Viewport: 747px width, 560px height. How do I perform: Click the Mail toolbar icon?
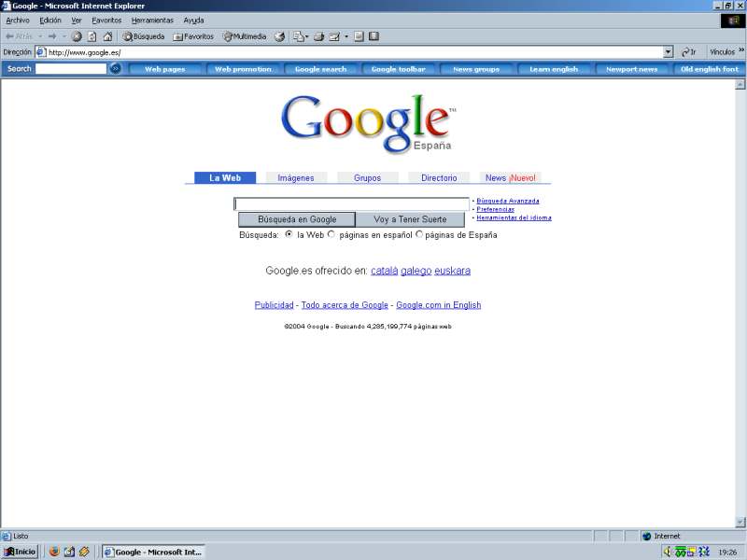(x=298, y=36)
